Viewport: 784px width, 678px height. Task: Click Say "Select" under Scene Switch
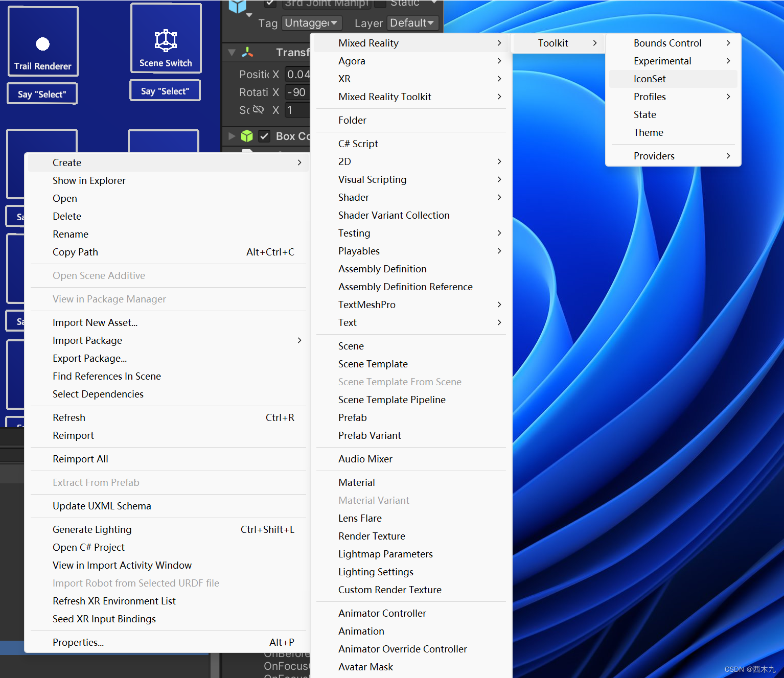point(165,91)
